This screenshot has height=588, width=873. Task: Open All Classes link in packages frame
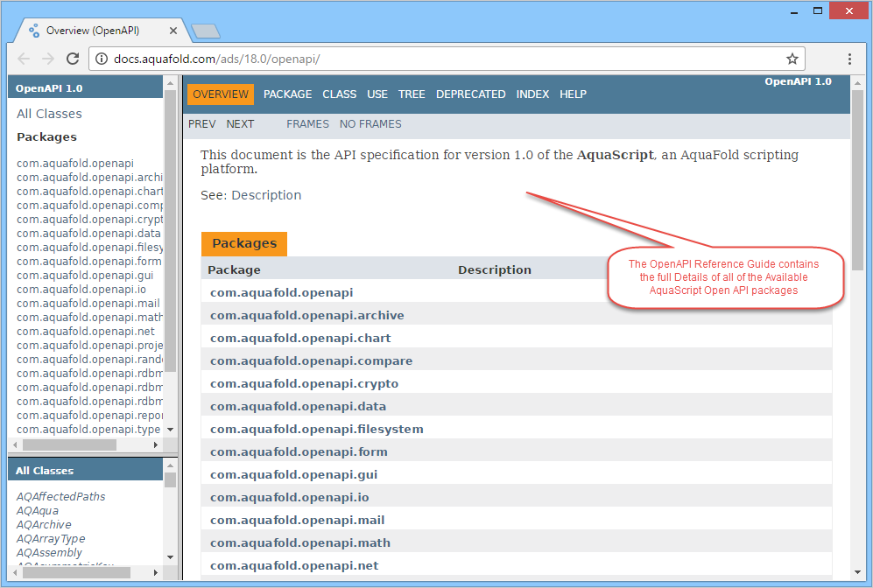point(49,114)
